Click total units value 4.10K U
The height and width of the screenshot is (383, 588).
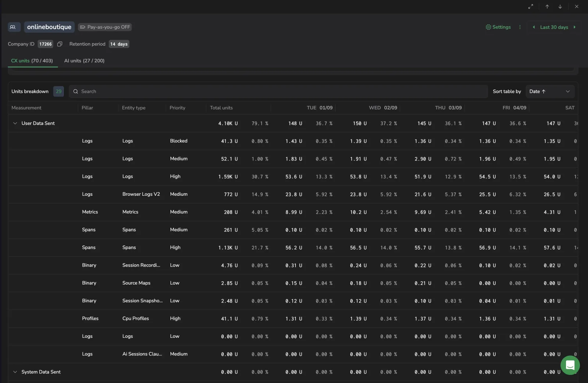(x=228, y=123)
